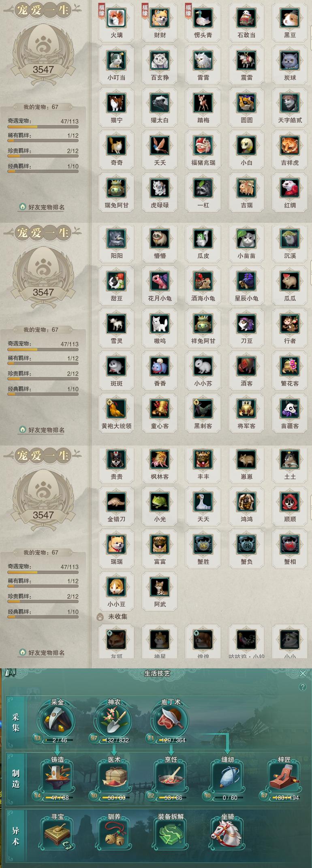The width and height of the screenshot is (312, 868).
Task: Choose the 福猪兆瑞 pig pet icon
Action: [203, 146]
